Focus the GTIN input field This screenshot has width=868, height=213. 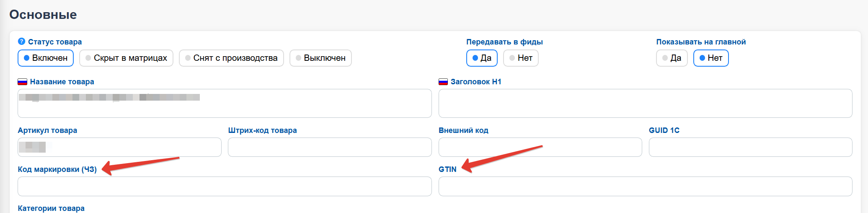click(x=645, y=186)
